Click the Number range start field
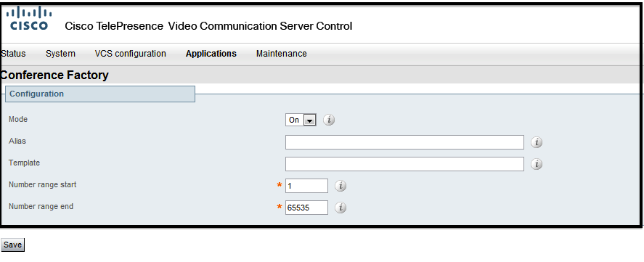 coord(307,186)
